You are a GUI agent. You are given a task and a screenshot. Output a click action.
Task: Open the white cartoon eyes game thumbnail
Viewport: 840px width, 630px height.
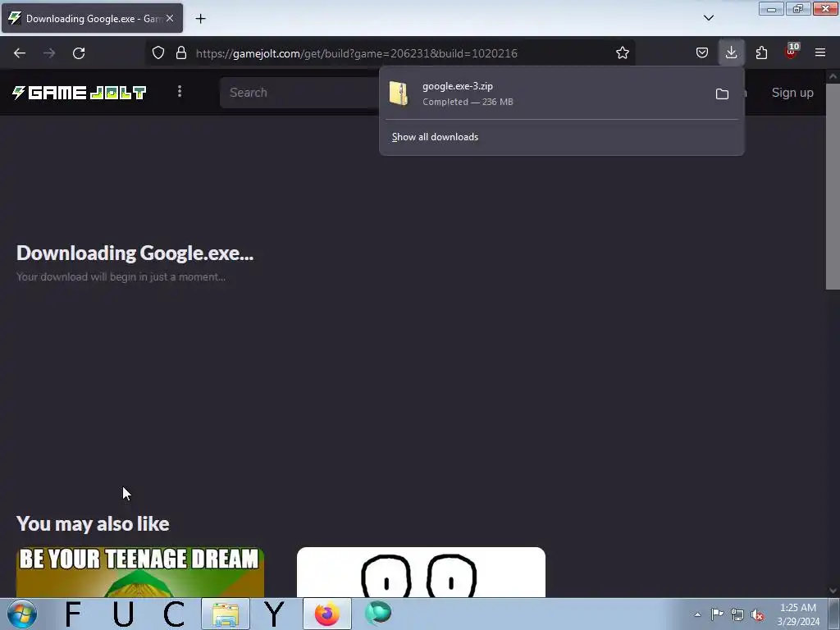pos(421,572)
